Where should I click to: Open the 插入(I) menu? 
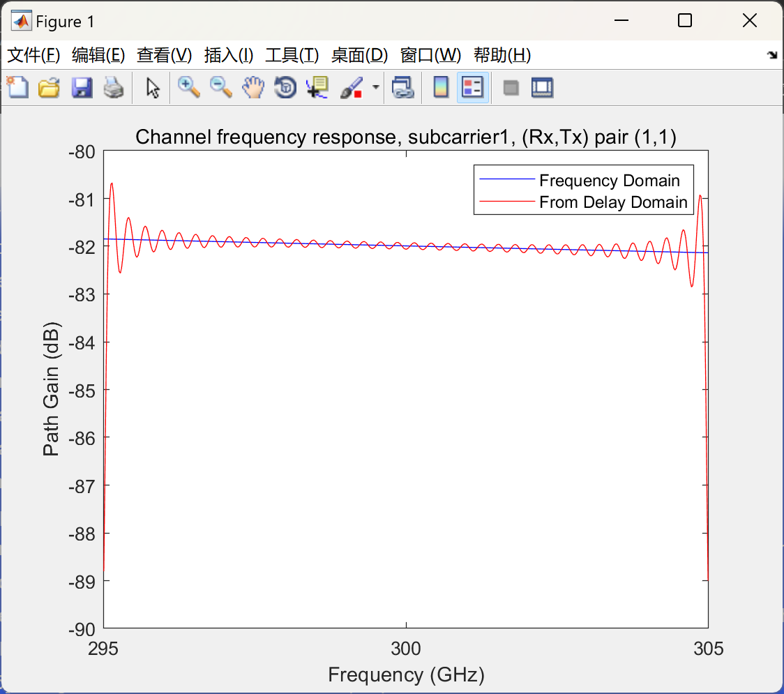pyautogui.click(x=229, y=55)
